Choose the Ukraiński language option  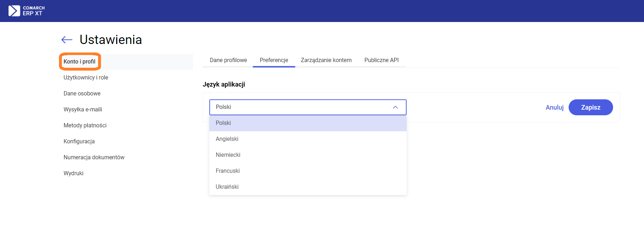click(227, 187)
